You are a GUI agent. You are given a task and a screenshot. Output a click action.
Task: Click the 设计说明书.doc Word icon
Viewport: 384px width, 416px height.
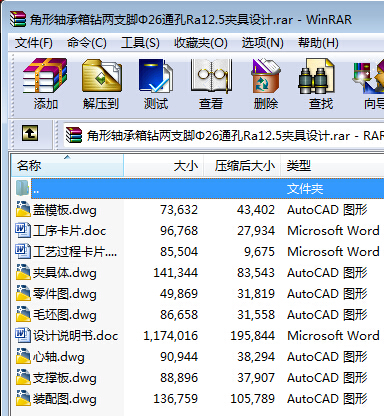(x=23, y=335)
